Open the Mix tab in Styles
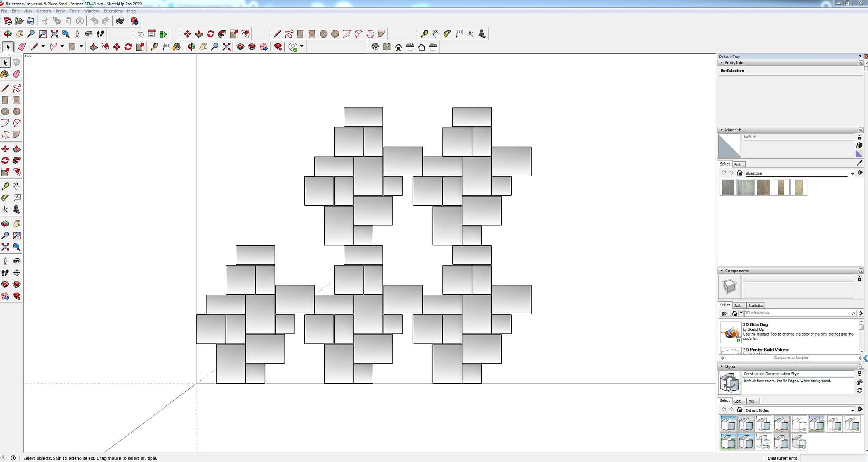The image size is (868, 462). click(751, 401)
